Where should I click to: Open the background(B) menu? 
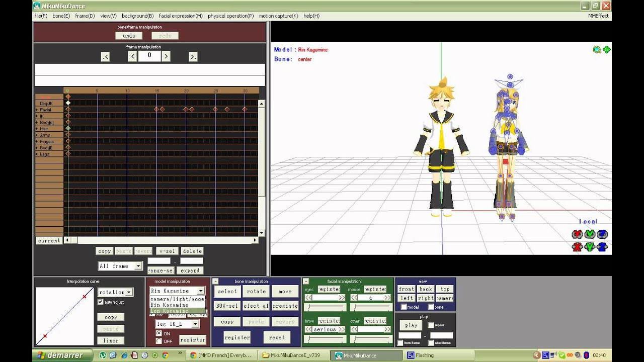click(138, 16)
